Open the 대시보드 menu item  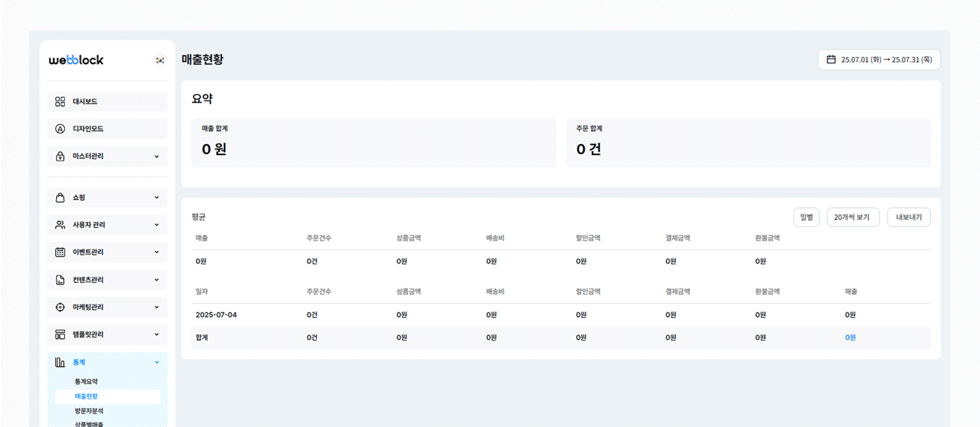pos(107,102)
